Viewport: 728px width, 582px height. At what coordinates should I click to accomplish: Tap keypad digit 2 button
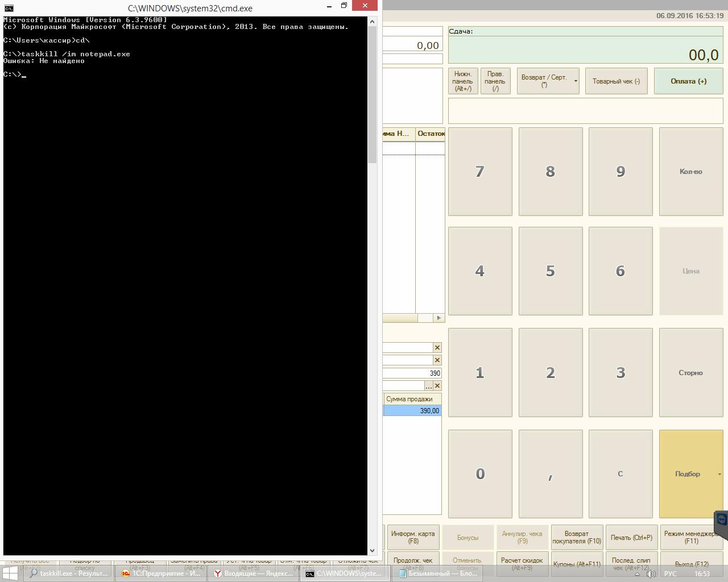551,373
